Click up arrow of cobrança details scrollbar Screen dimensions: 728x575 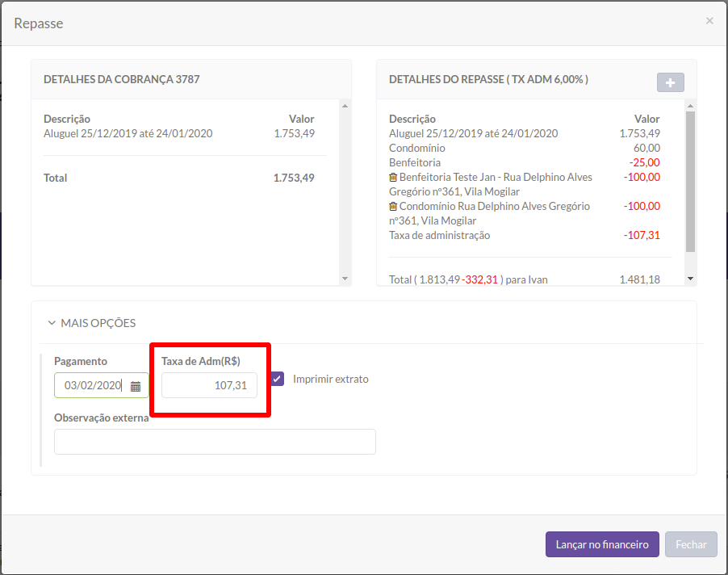click(x=345, y=106)
